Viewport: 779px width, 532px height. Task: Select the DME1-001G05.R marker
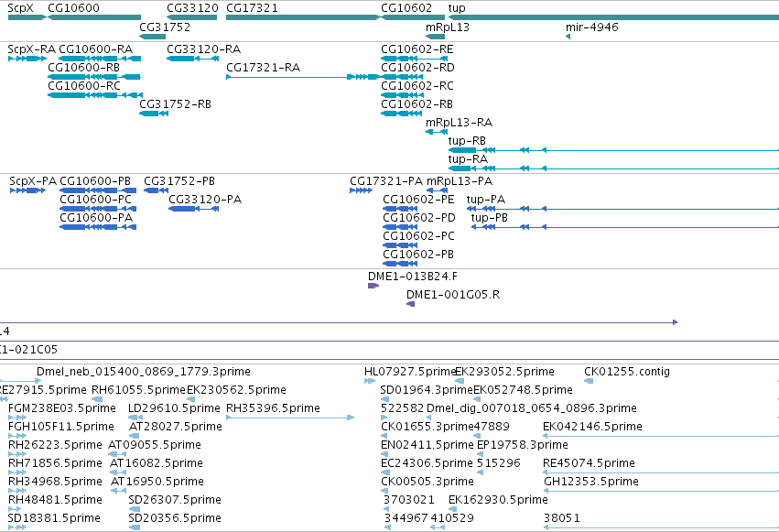(410, 304)
